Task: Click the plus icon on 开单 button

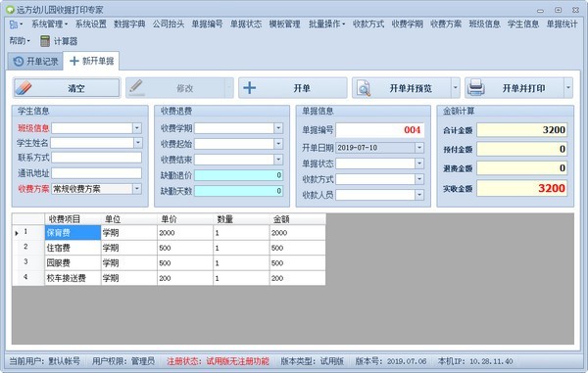Action: tap(249, 88)
